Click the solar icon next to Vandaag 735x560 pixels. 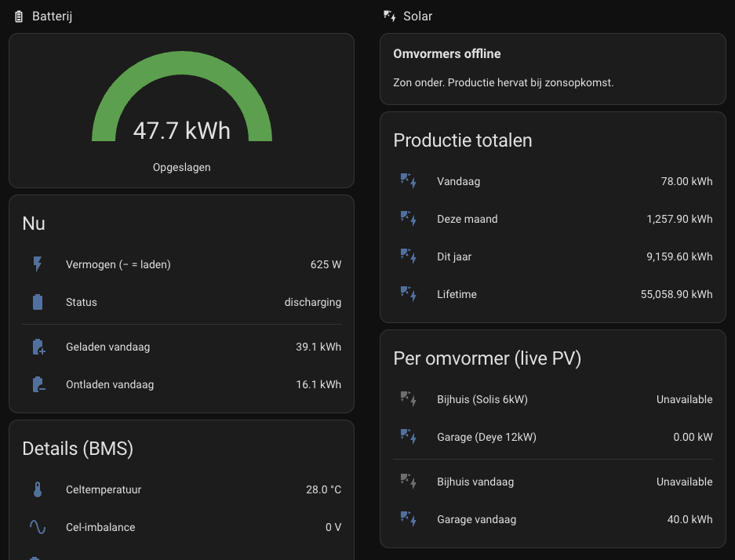(x=408, y=181)
